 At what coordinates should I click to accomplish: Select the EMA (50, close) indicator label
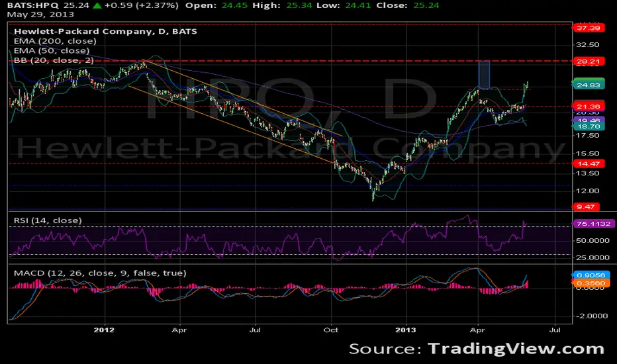tap(52, 50)
